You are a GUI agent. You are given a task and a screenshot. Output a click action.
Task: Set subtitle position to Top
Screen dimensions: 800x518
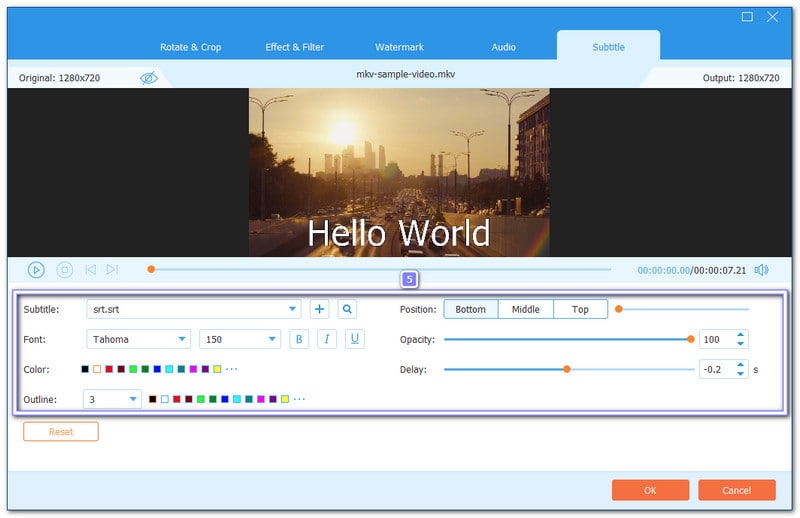pos(580,309)
